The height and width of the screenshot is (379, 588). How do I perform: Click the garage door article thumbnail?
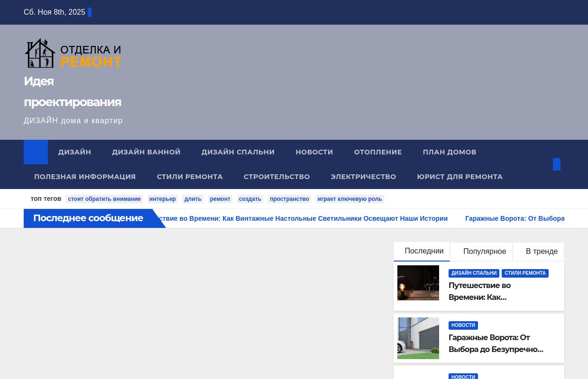pos(418,338)
